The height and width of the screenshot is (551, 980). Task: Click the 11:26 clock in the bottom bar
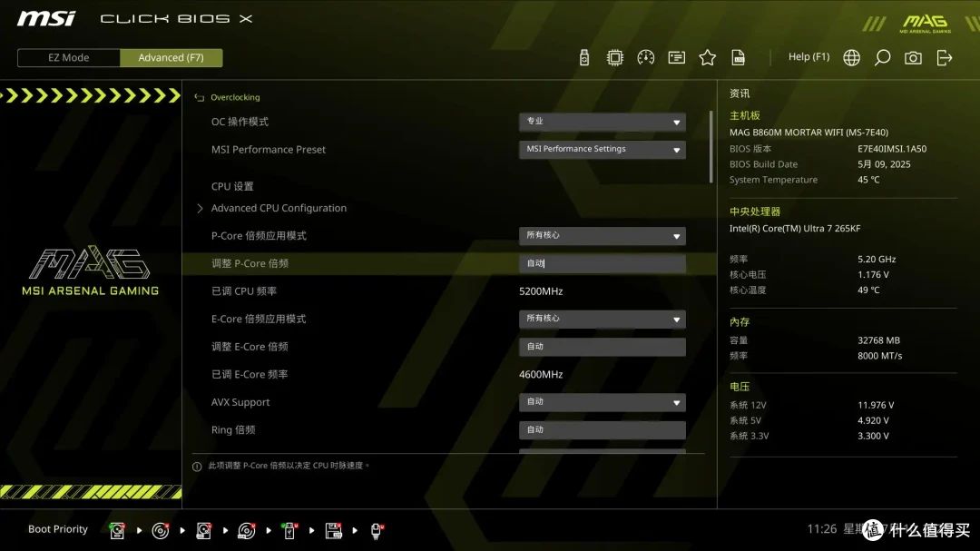[822, 529]
